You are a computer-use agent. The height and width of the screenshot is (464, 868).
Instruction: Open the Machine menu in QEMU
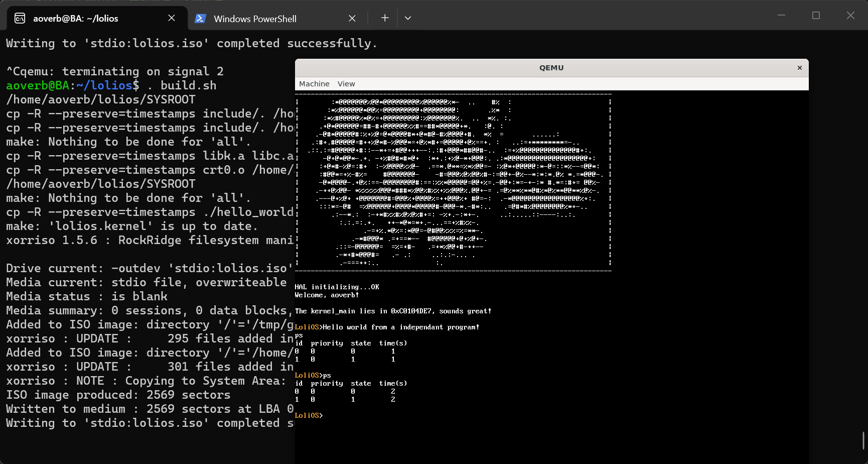coord(314,84)
